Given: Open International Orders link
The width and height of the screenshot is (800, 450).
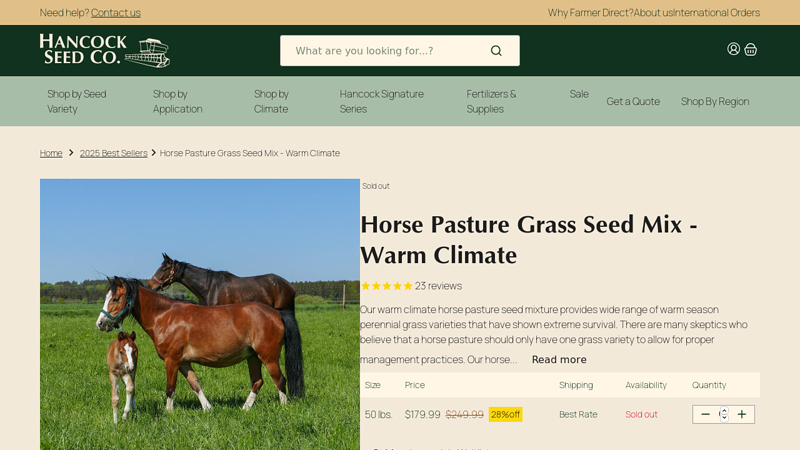Looking at the screenshot, I should click(x=716, y=13).
